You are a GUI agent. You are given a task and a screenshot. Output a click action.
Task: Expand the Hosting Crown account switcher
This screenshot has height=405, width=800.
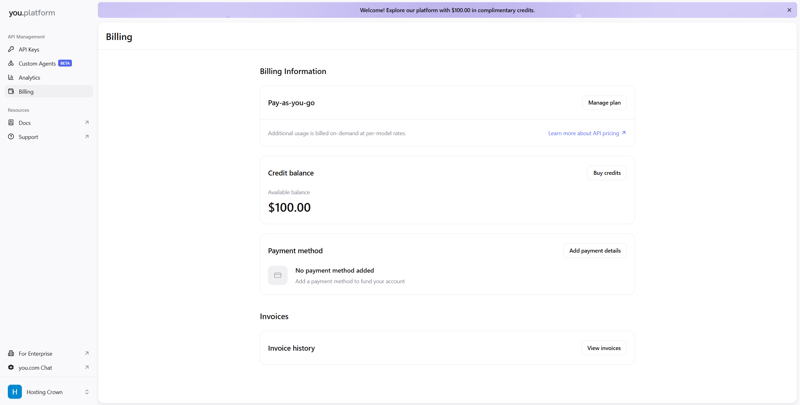87,392
